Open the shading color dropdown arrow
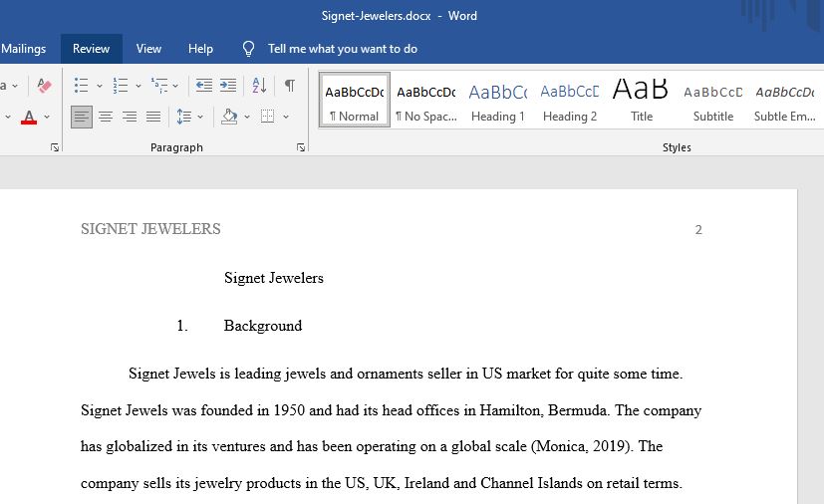The image size is (824, 504). 247,117
